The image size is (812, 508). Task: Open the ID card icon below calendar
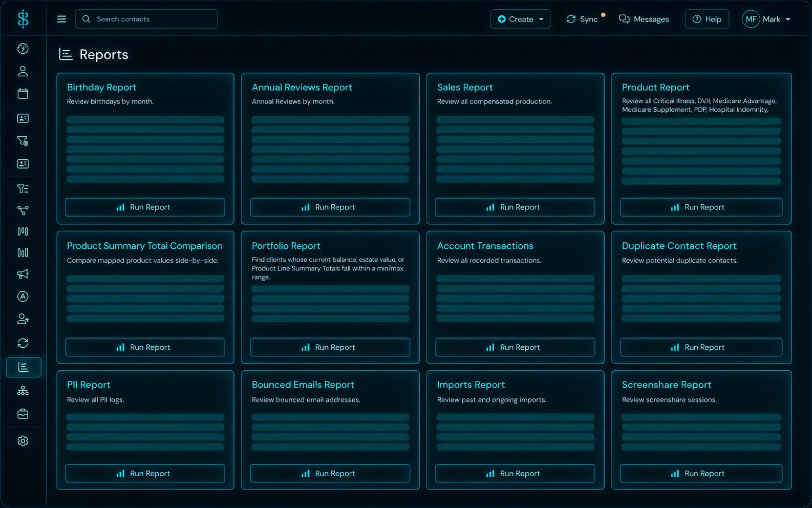(23, 118)
